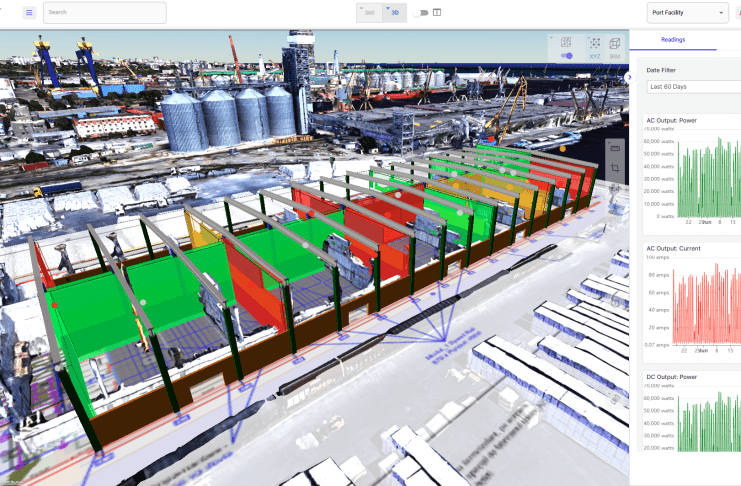Select the BIM cube model icon
This screenshot has width=741, height=486.
tap(615, 46)
